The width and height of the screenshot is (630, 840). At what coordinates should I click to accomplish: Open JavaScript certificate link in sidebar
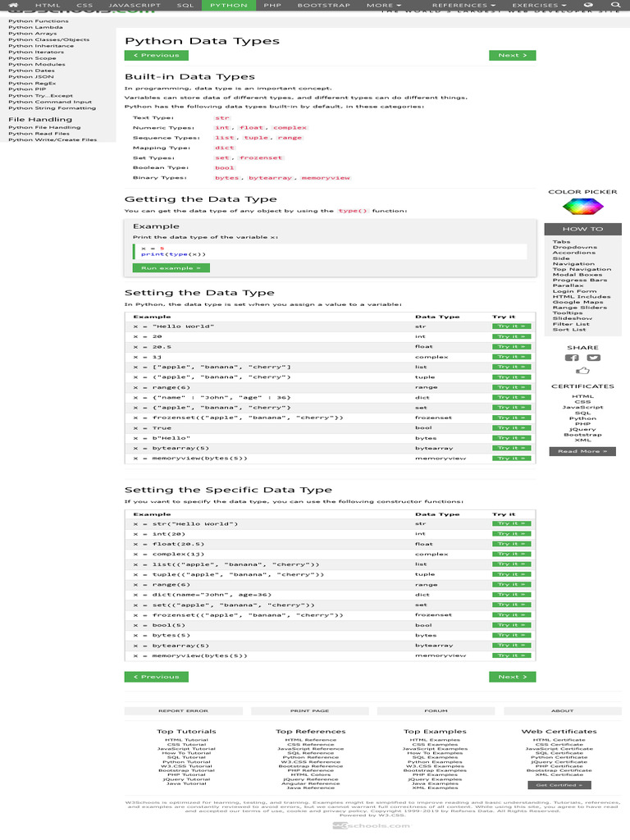coord(582,407)
